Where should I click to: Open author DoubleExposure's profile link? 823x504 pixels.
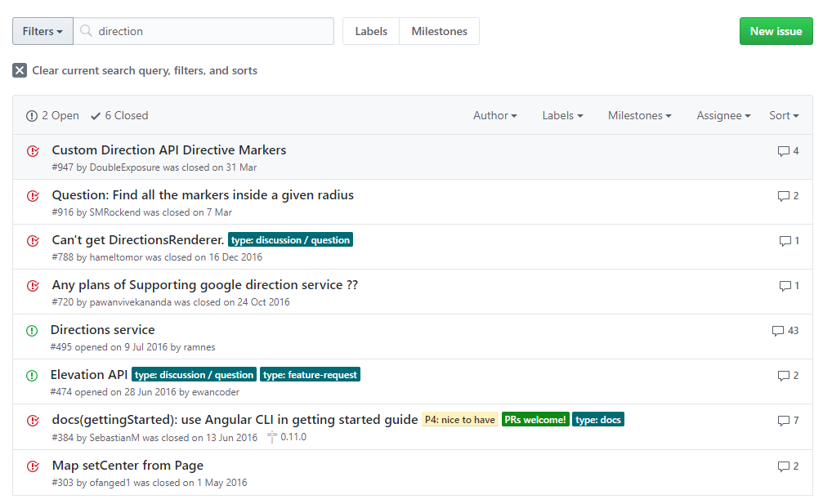(124, 167)
